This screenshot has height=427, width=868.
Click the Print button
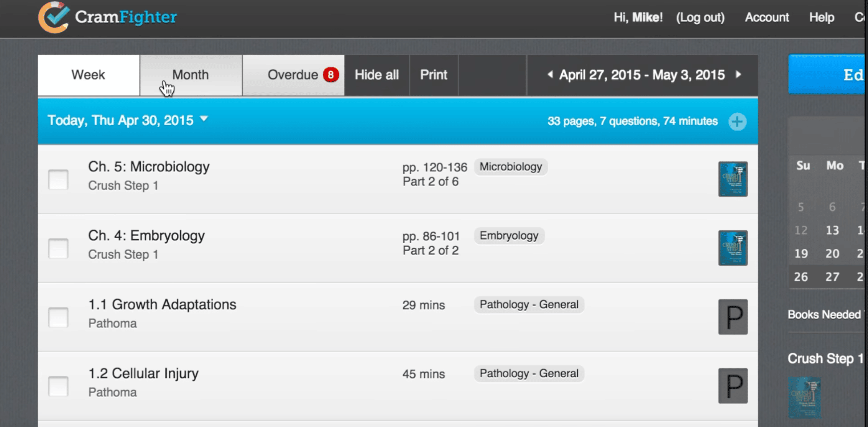(434, 75)
